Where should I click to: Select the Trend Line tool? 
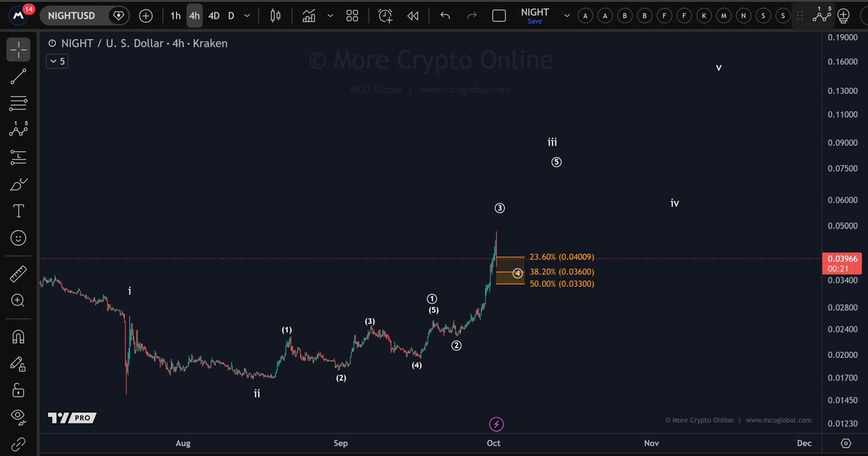[19, 77]
